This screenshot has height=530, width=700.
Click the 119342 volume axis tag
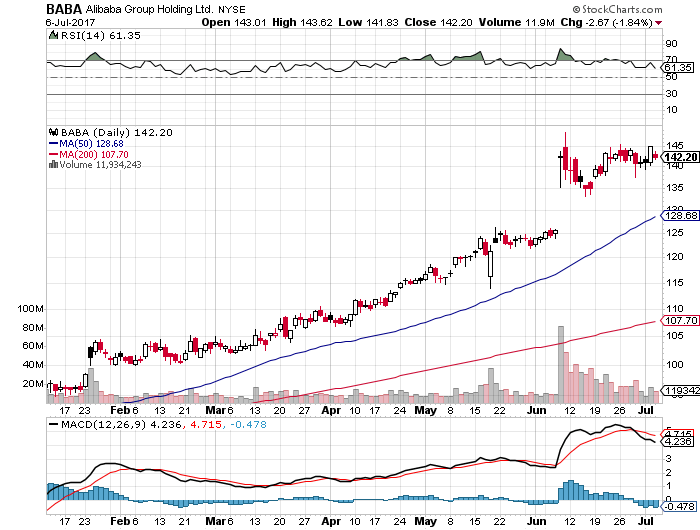[x=681, y=390]
